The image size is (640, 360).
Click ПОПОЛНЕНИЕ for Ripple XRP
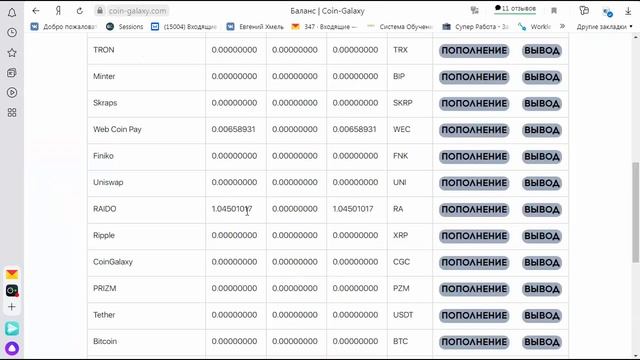(x=474, y=236)
